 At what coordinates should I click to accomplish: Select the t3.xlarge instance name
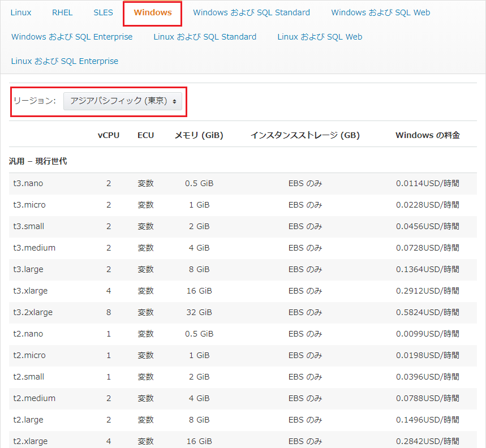[31, 291]
